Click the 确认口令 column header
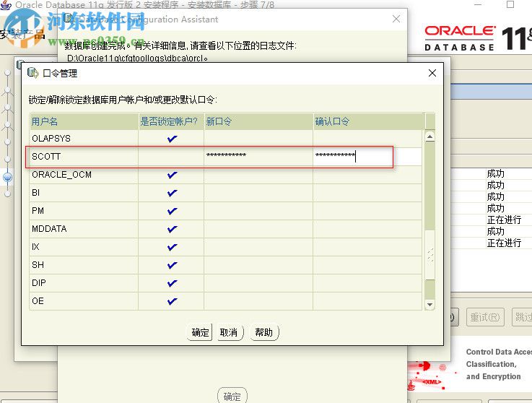This screenshot has width=532, height=403. (x=368, y=121)
